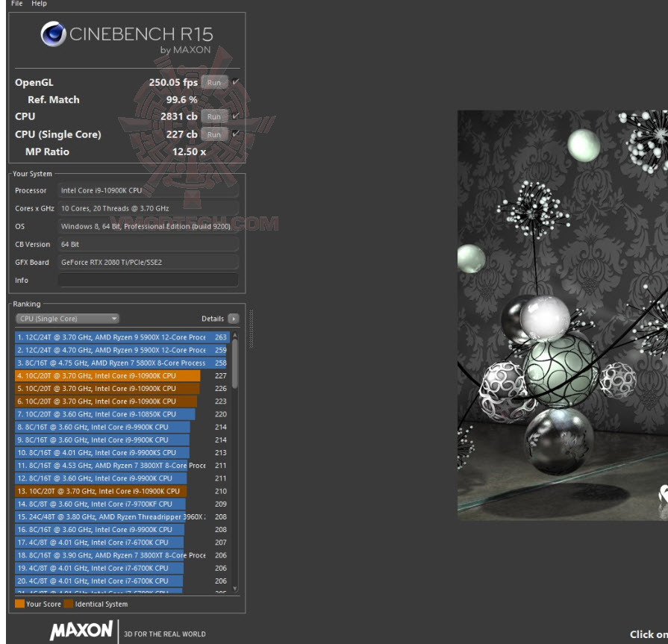Select rank 11 Ryzen 7 3800XT entry
The height and width of the screenshot is (644, 668).
122,465
